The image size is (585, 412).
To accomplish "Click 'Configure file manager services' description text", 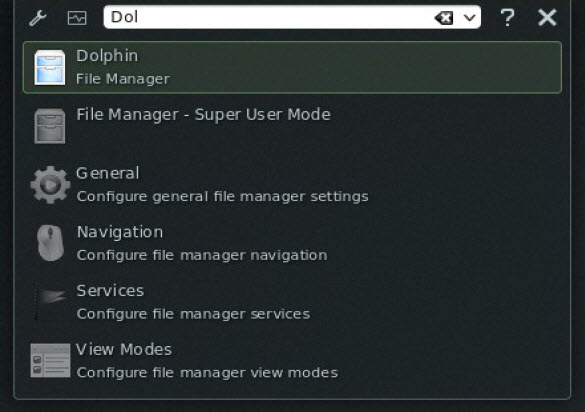I will pyautogui.click(x=193, y=314).
